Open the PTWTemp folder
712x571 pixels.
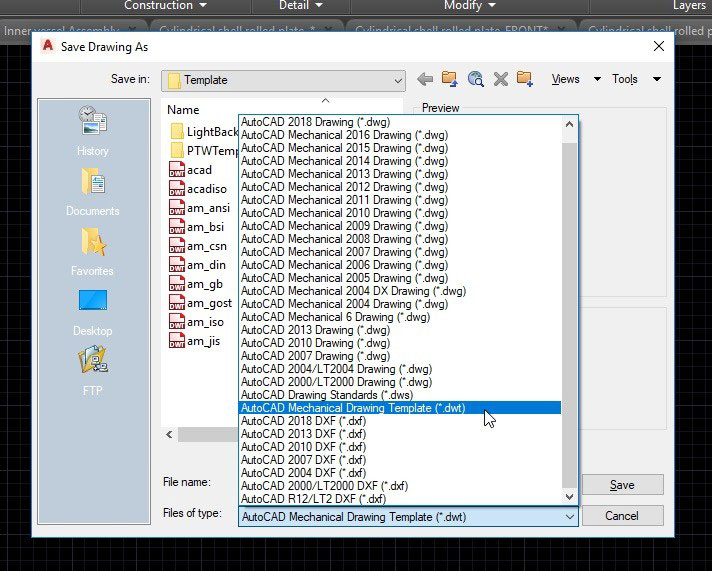tap(204, 150)
